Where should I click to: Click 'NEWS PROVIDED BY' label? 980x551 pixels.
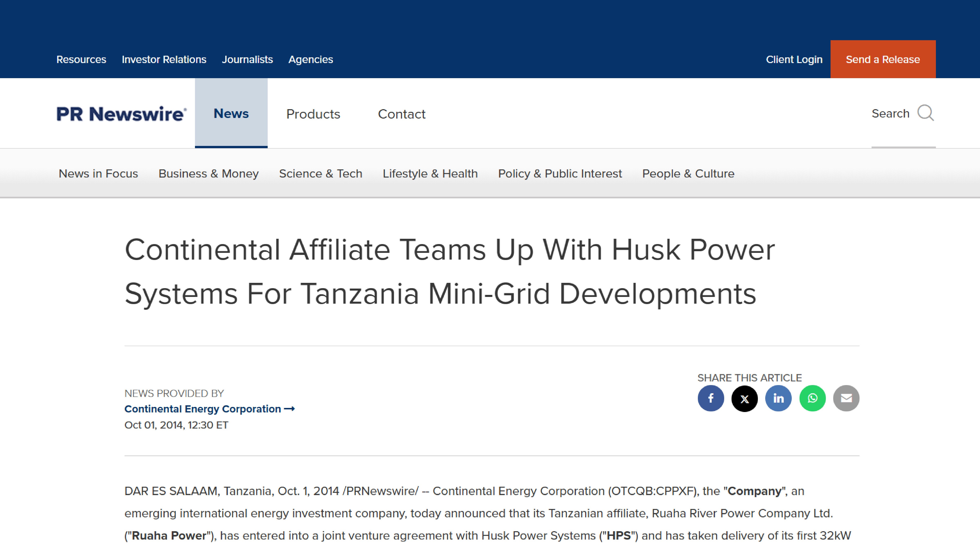coord(174,393)
